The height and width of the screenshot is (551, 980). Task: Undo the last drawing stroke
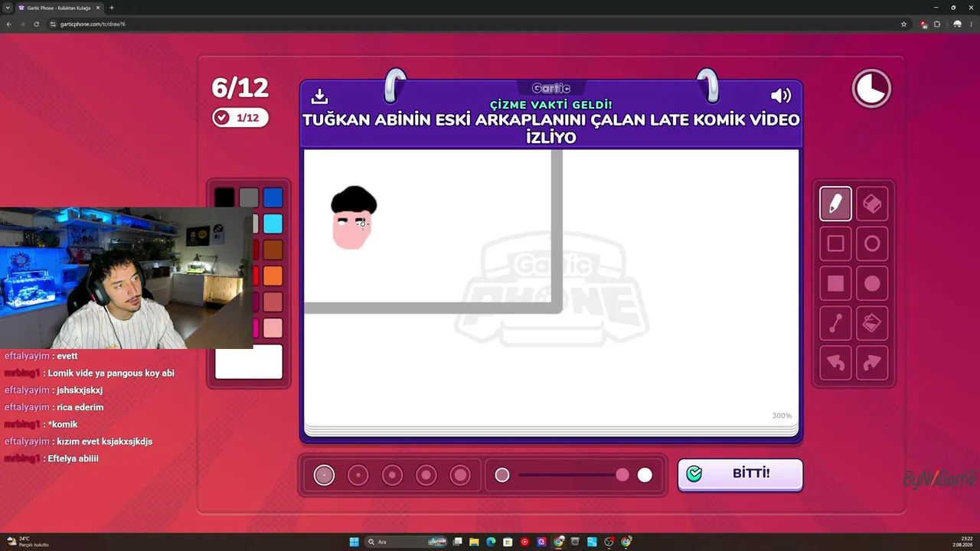(x=835, y=364)
